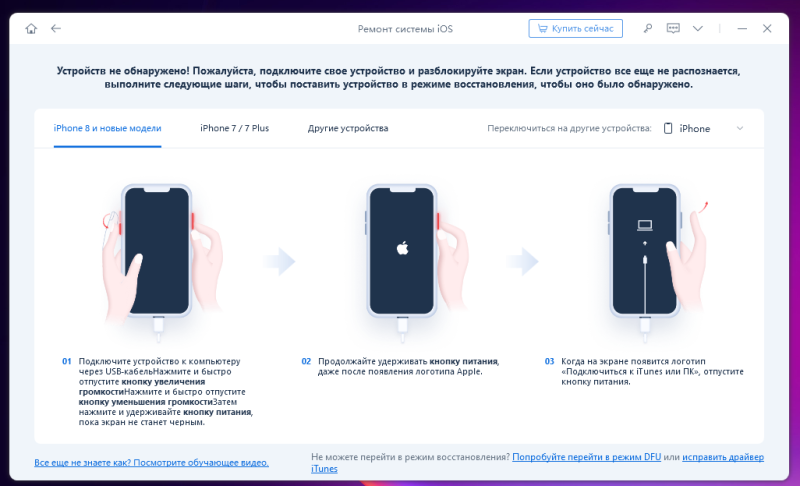The image size is (800, 486).
Task: Minimize the Ремонт системы iOS window
Action: pos(742,29)
